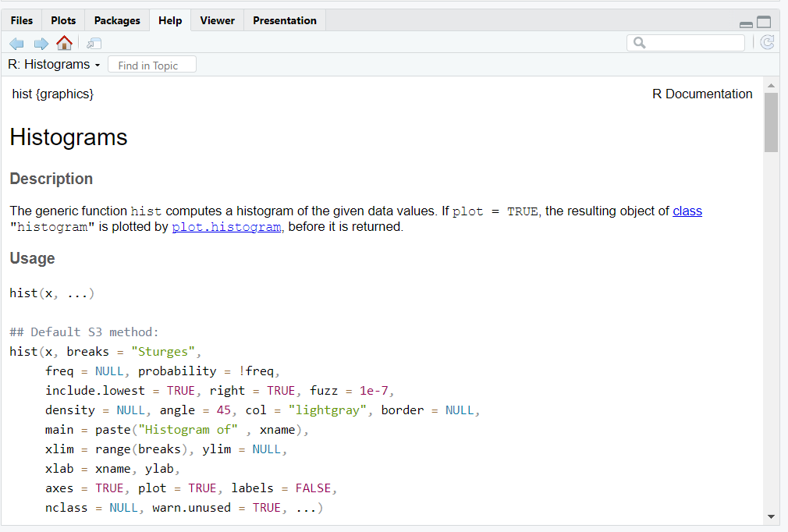Follow the 'class' hyperlink

point(687,211)
